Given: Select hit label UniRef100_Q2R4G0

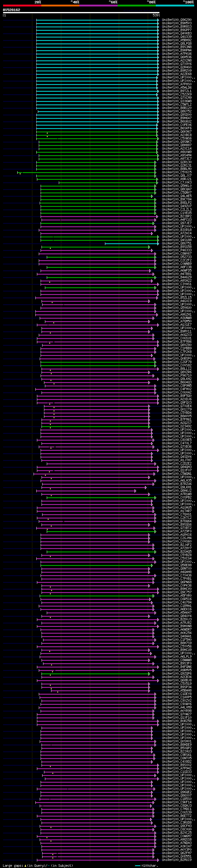Looking at the screenshot, I should tap(177, 67).
